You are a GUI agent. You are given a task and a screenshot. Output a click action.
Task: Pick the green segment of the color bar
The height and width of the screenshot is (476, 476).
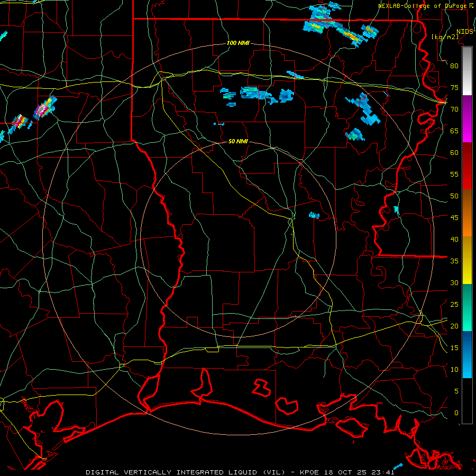467,307
